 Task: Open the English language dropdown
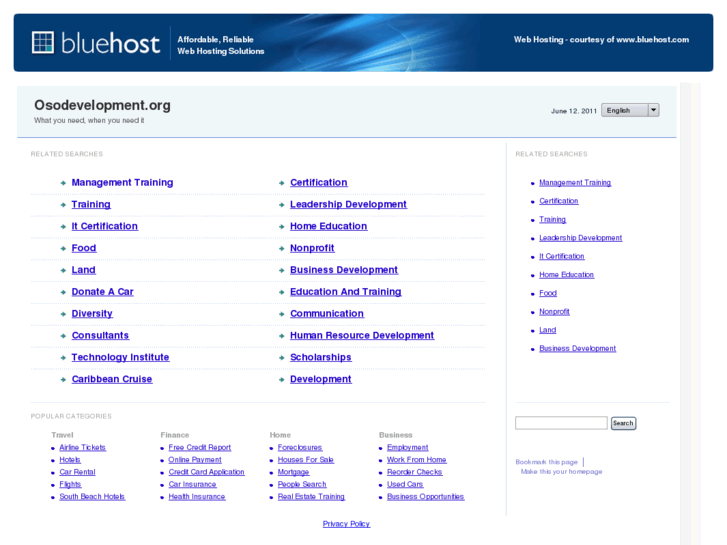click(x=630, y=110)
